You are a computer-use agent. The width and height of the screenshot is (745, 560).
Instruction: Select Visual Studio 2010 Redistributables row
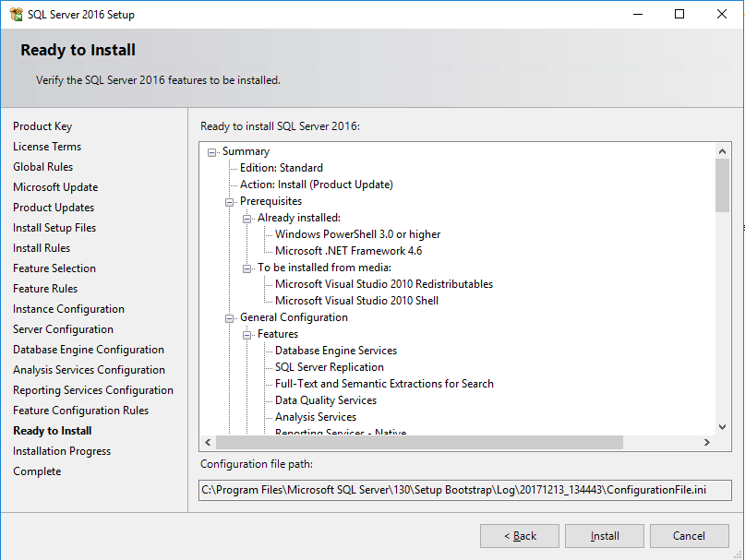384,284
